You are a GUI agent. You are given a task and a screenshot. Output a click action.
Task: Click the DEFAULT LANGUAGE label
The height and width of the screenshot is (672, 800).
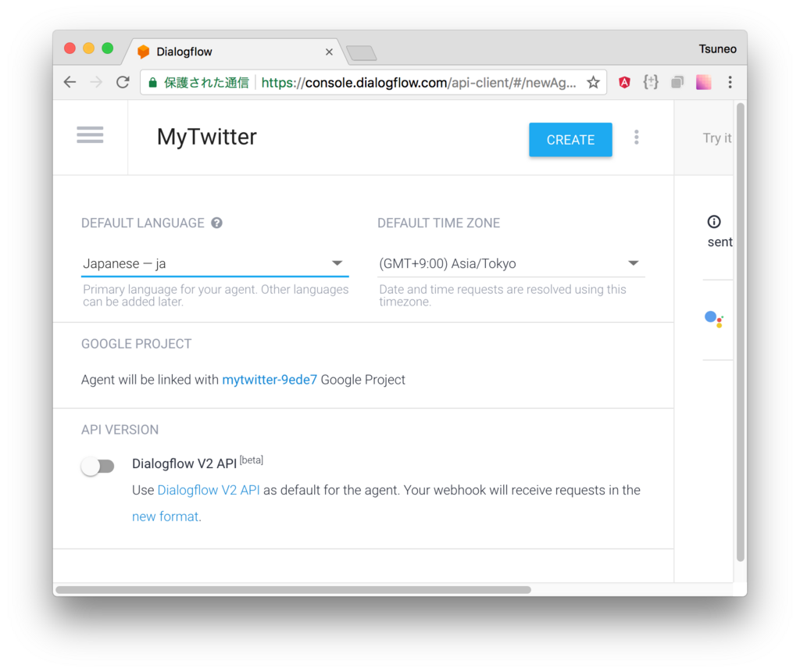pos(142,223)
